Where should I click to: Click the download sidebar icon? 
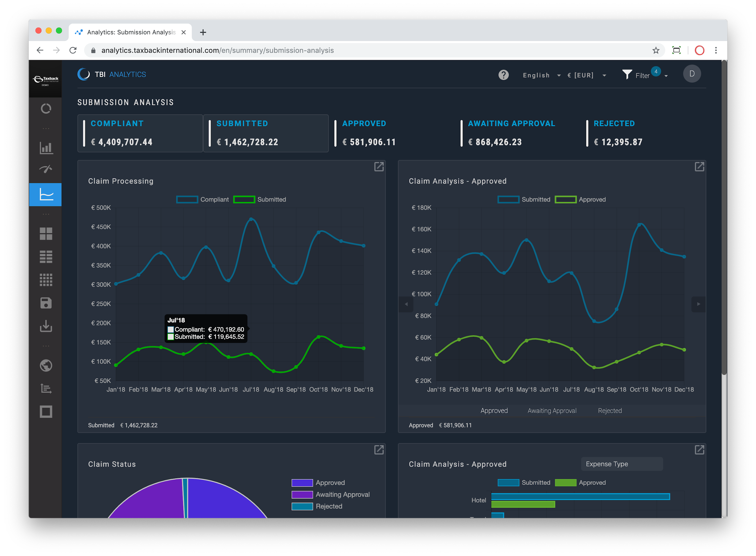[46, 326]
